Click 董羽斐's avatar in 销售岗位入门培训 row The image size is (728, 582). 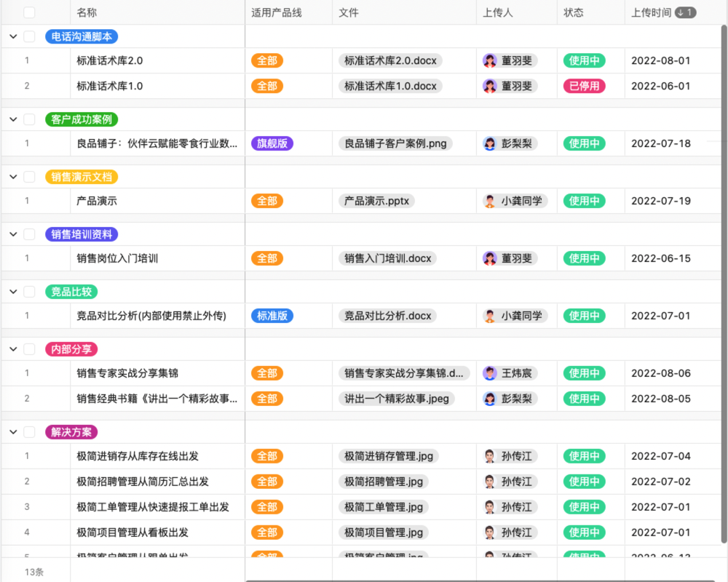(x=490, y=258)
